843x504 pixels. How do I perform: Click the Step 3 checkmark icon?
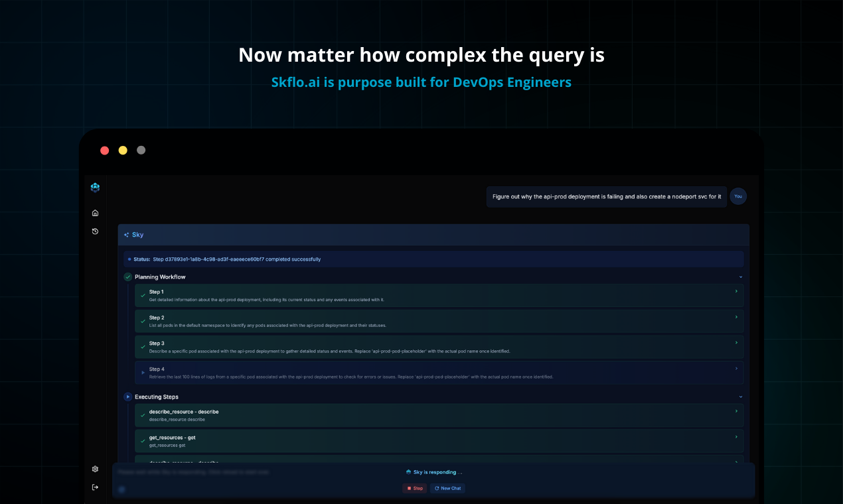click(143, 347)
